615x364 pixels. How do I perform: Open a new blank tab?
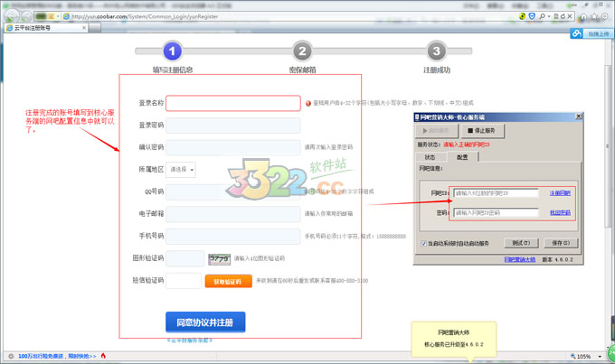(95, 28)
